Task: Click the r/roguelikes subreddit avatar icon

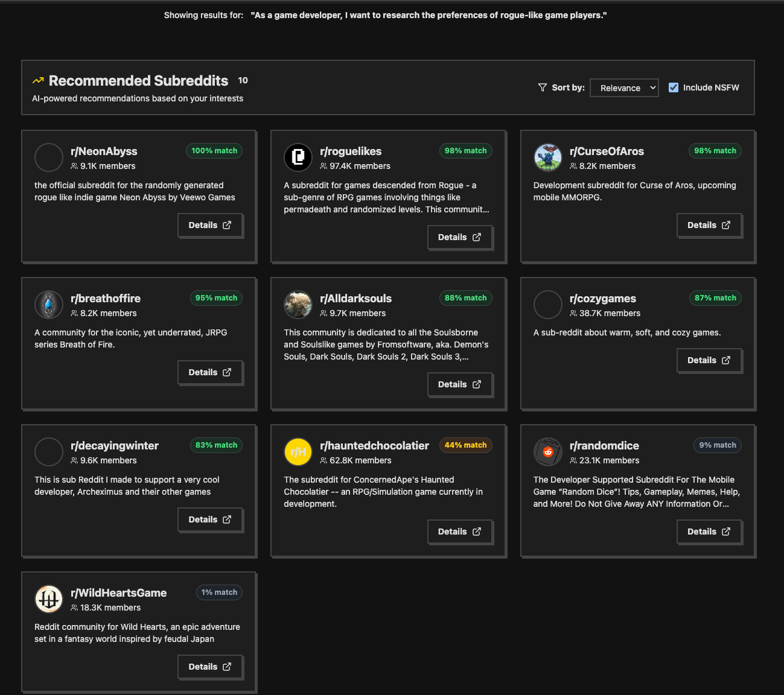Action: [x=298, y=157]
